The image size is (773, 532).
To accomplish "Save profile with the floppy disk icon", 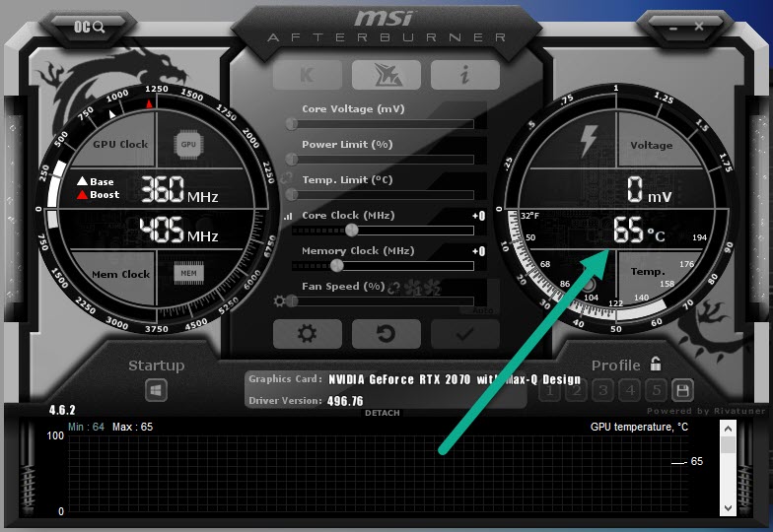I will [x=682, y=390].
